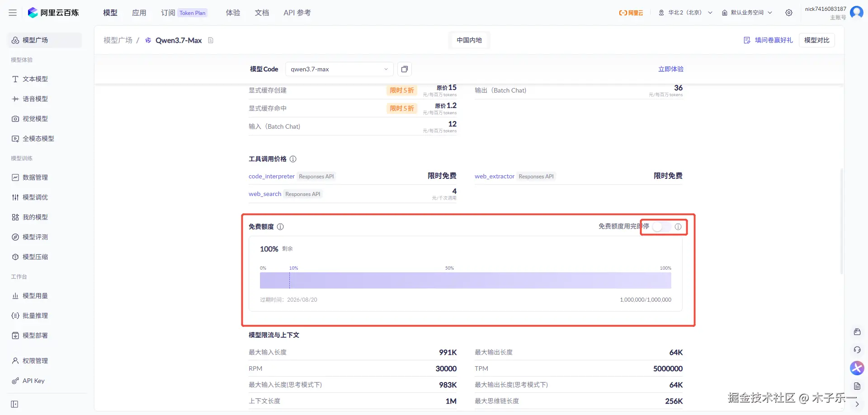Click the Alibaba Cloud Bailian logo
Screen dimensions: 868x415
[x=53, y=13]
